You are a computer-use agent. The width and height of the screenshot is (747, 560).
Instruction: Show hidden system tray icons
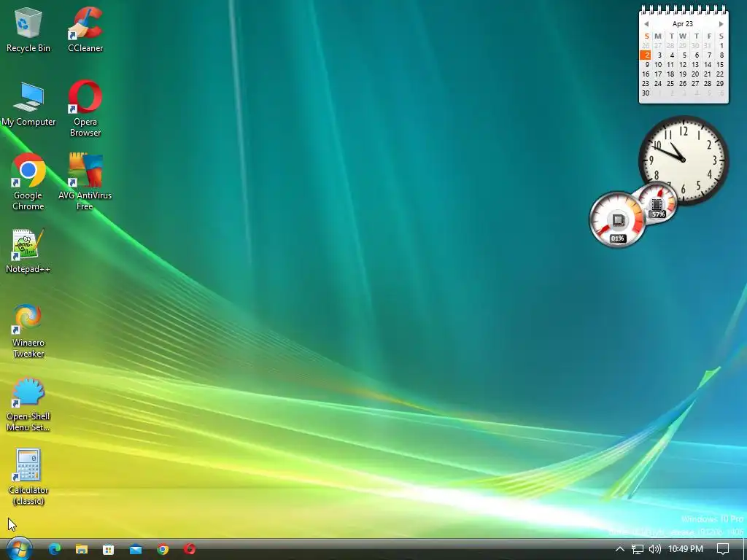620,549
